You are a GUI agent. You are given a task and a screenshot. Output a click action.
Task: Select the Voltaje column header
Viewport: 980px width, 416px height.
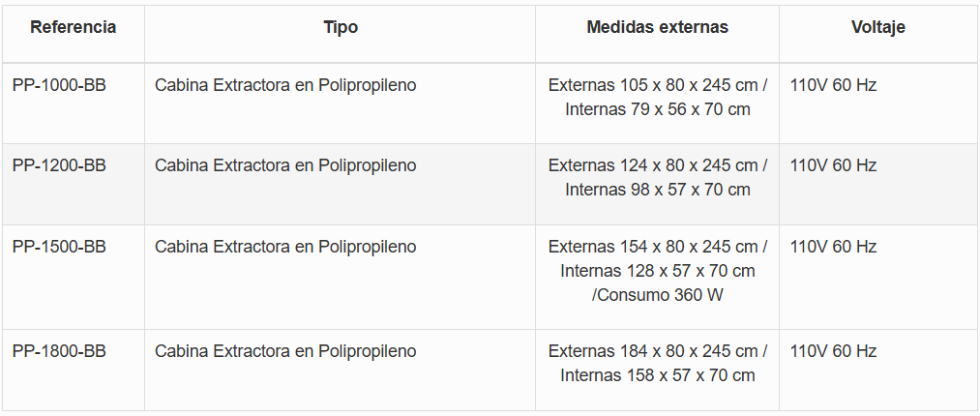877,27
